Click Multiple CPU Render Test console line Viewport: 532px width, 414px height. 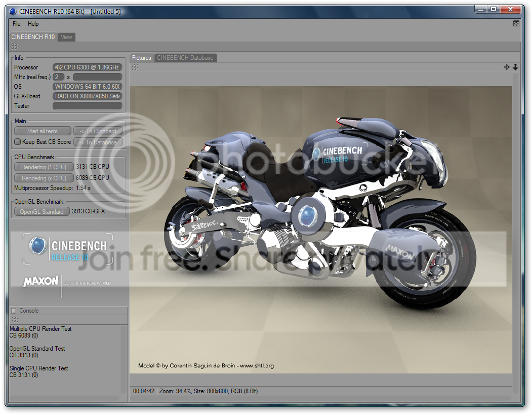coord(40,329)
